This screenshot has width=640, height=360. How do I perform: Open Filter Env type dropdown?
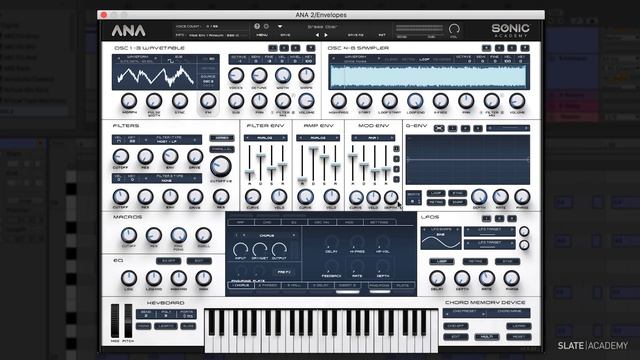266,138
